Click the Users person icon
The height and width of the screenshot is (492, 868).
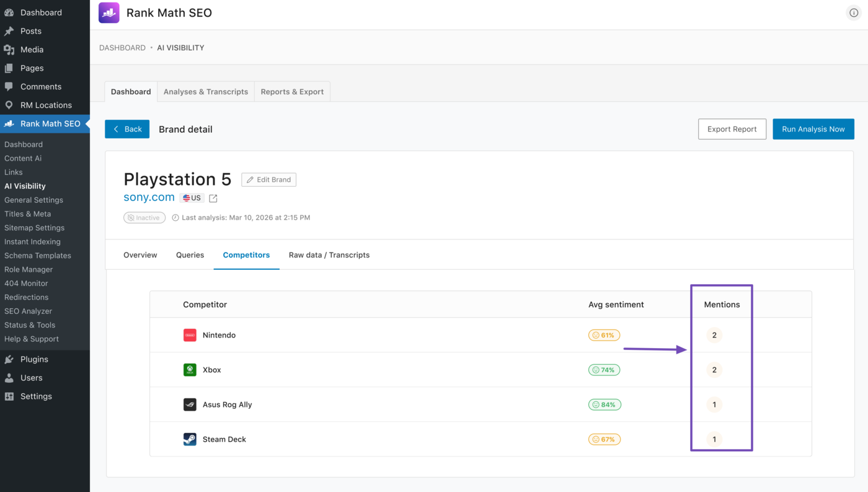click(9, 378)
